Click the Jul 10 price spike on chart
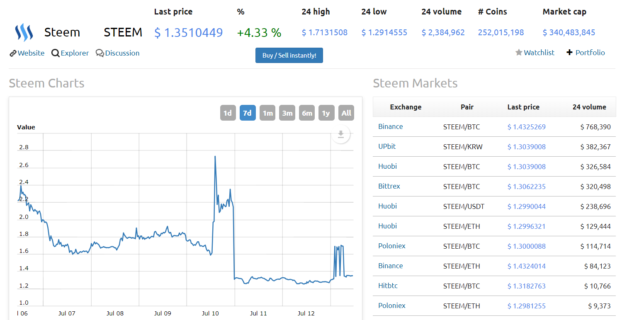Screen dimensions: 644x320 coord(215,157)
